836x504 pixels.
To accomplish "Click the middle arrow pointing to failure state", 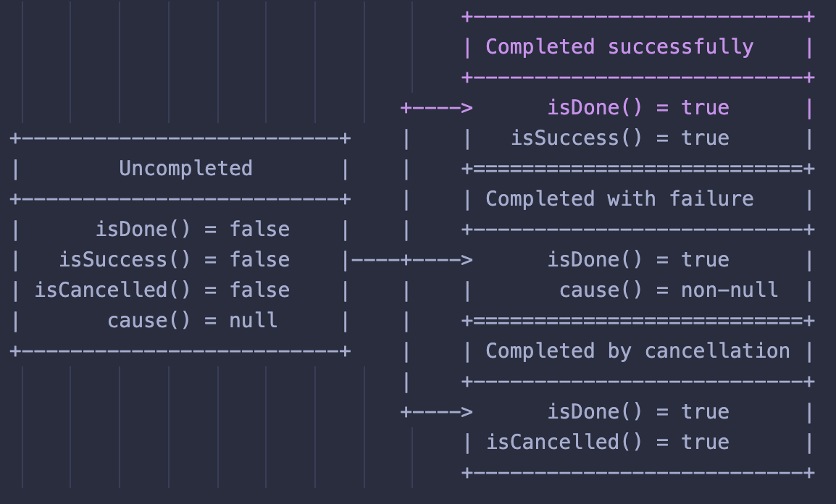I will 412,260.
